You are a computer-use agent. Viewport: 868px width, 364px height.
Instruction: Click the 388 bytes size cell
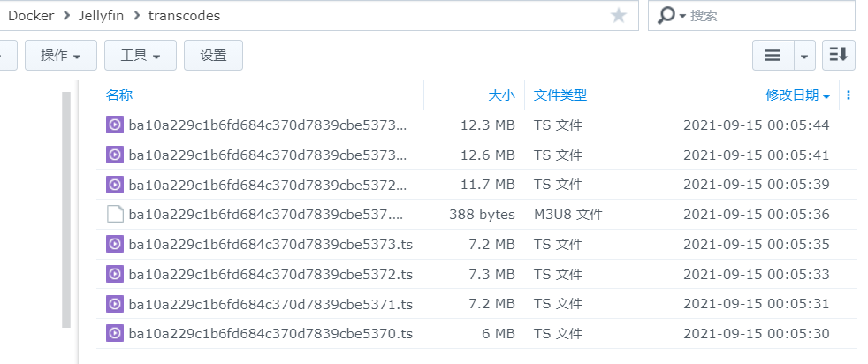pos(482,214)
